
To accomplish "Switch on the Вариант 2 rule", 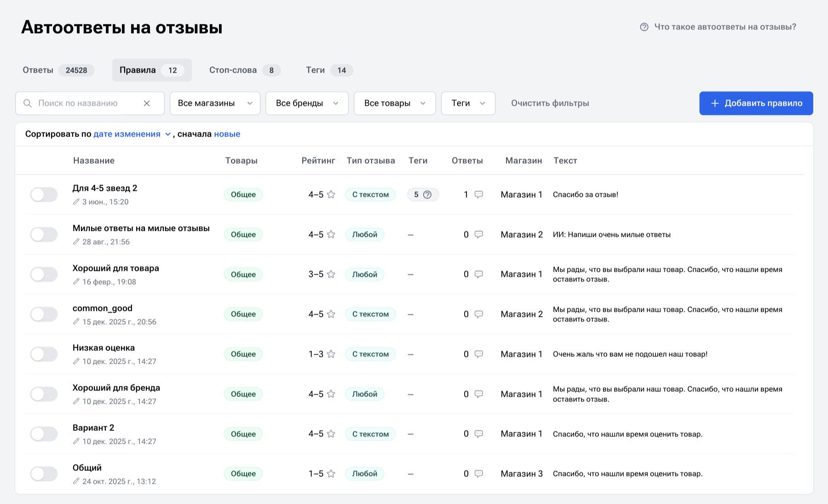I will click(44, 434).
